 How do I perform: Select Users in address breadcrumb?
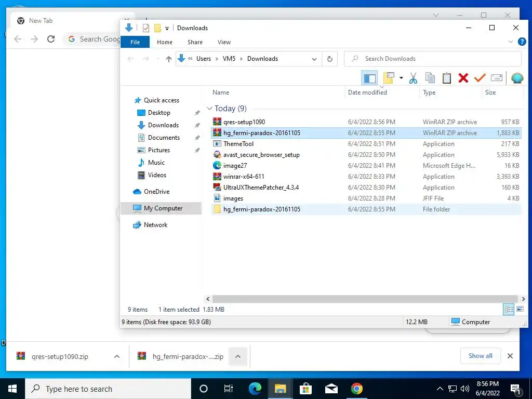[204, 59]
